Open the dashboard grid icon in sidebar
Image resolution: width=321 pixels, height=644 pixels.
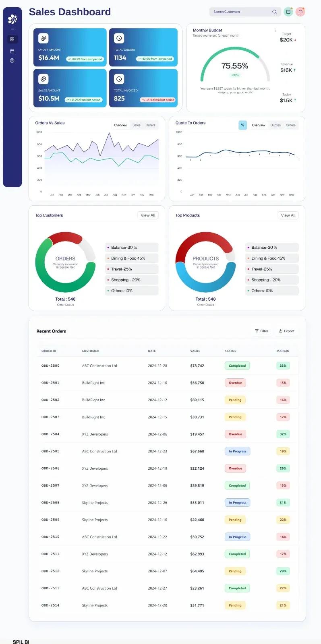(12, 39)
